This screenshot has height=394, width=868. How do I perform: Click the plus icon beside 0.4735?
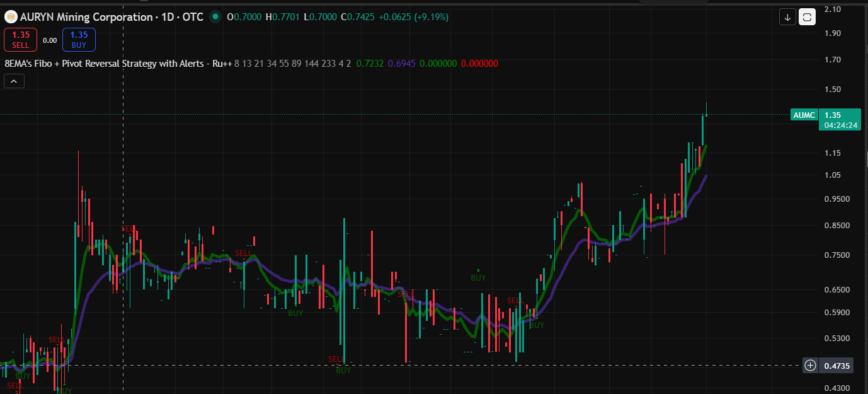tap(811, 365)
